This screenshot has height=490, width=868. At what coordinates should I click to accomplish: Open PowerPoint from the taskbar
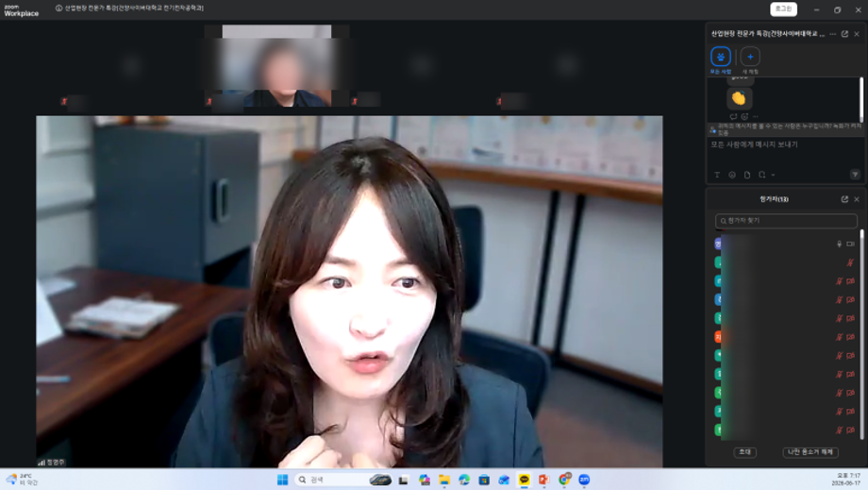click(544, 480)
